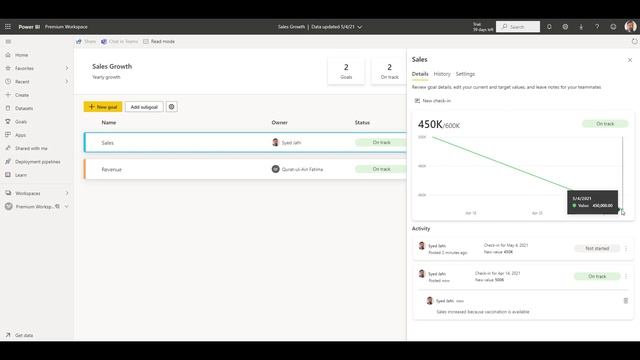
Task: Open help question mark icon
Action: [x=597, y=27]
